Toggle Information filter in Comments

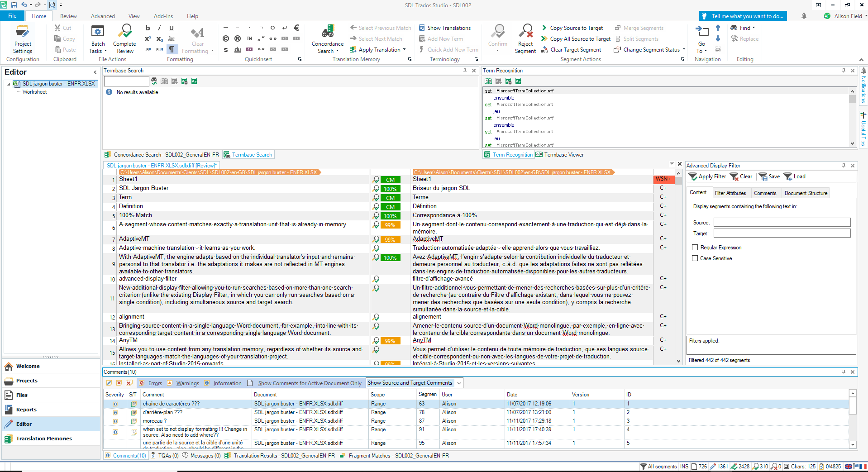(223, 383)
